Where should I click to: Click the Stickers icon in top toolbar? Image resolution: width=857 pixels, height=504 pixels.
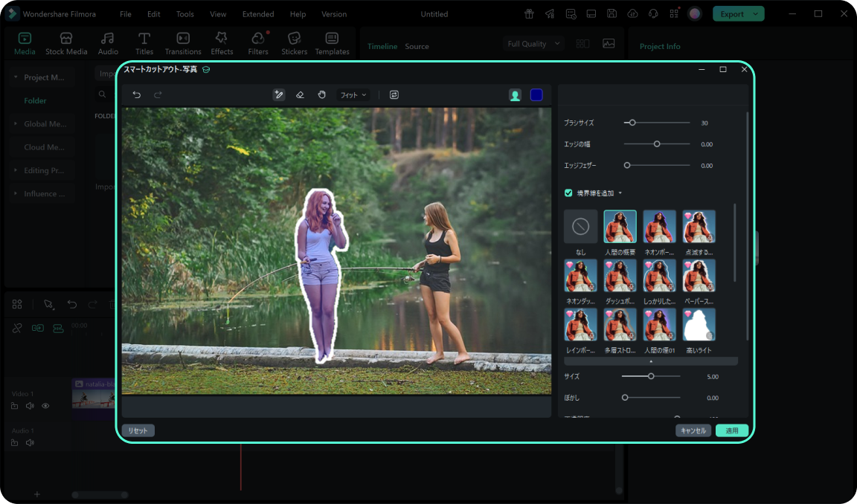tap(294, 43)
